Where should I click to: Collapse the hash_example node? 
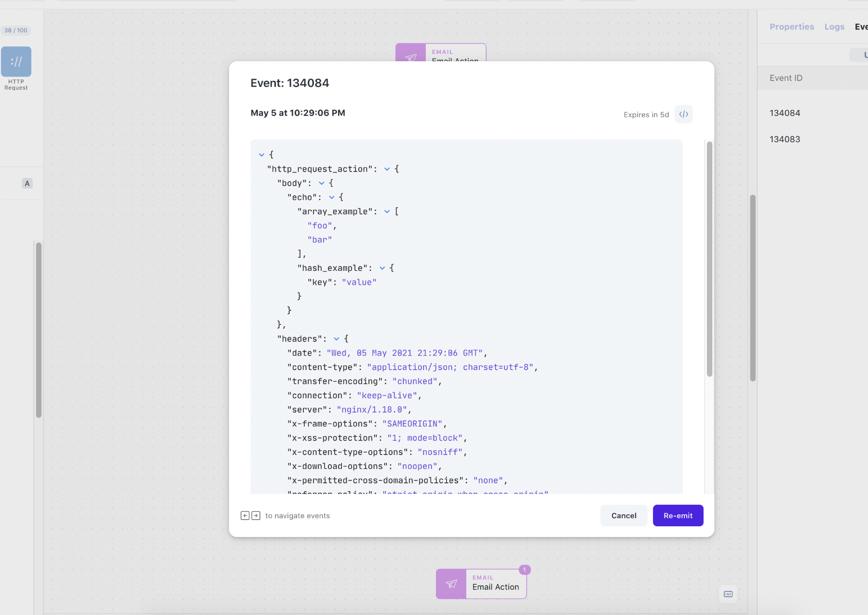pos(382,268)
